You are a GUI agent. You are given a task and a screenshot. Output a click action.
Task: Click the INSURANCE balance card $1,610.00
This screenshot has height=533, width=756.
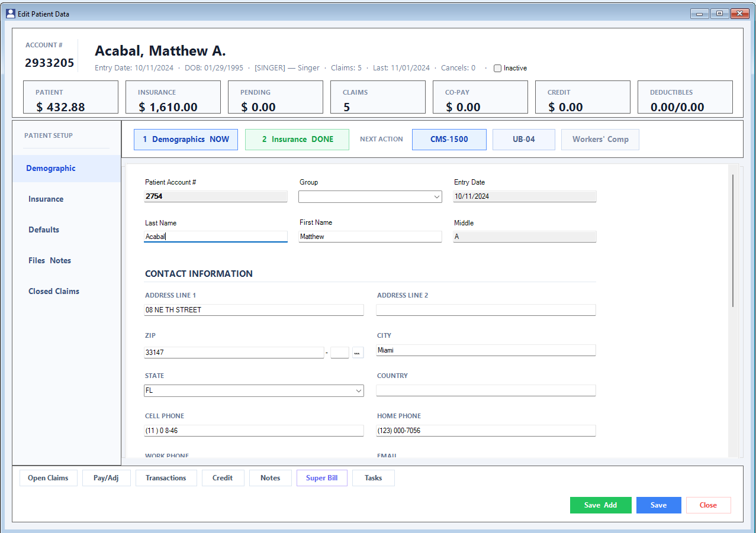pos(173,97)
